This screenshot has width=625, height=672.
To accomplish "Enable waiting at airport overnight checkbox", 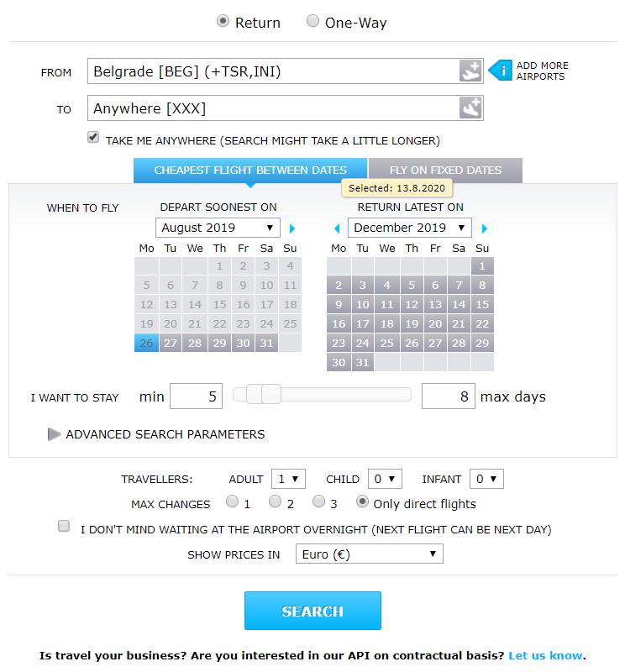I will click(x=64, y=526).
